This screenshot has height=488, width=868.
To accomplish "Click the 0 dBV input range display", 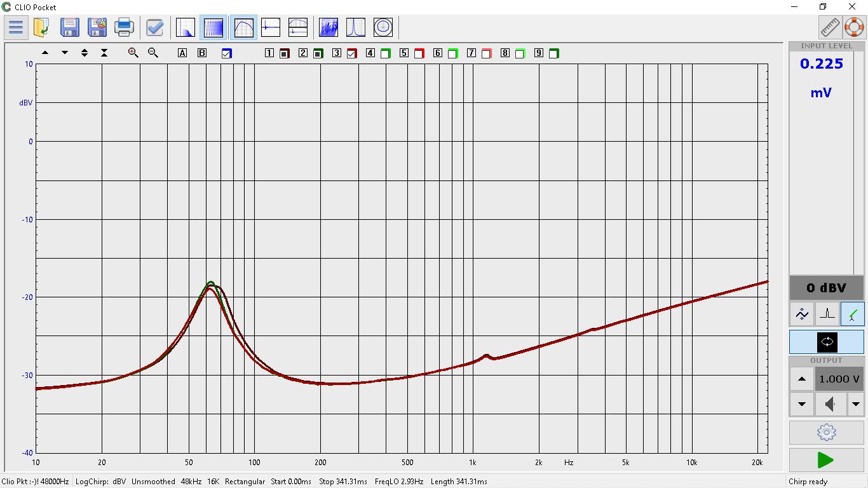I will [827, 288].
